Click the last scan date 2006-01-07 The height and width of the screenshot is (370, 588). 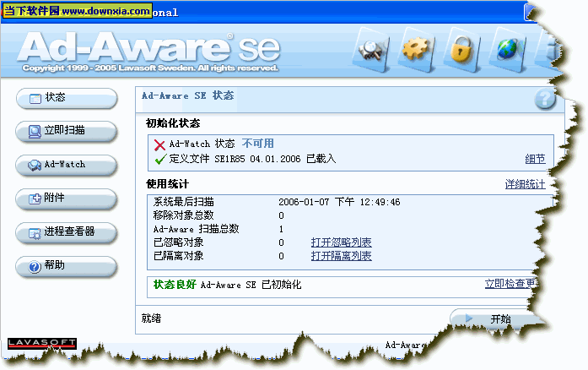(x=304, y=202)
